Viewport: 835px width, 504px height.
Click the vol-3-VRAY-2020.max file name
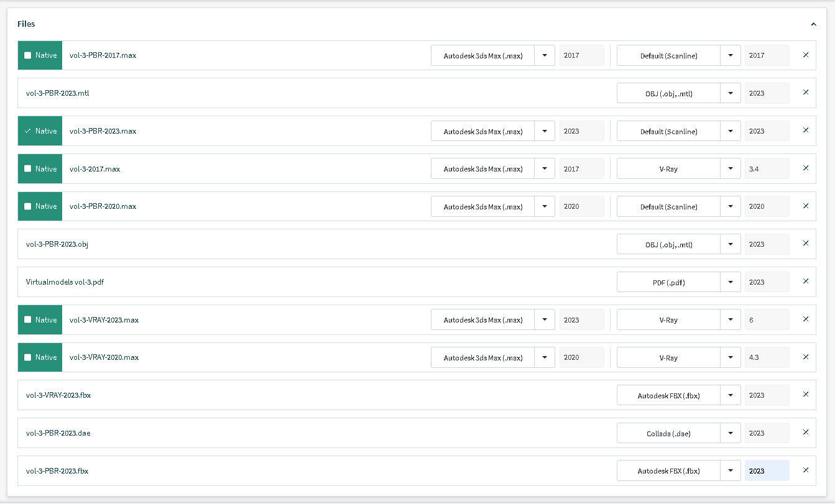(104, 357)
